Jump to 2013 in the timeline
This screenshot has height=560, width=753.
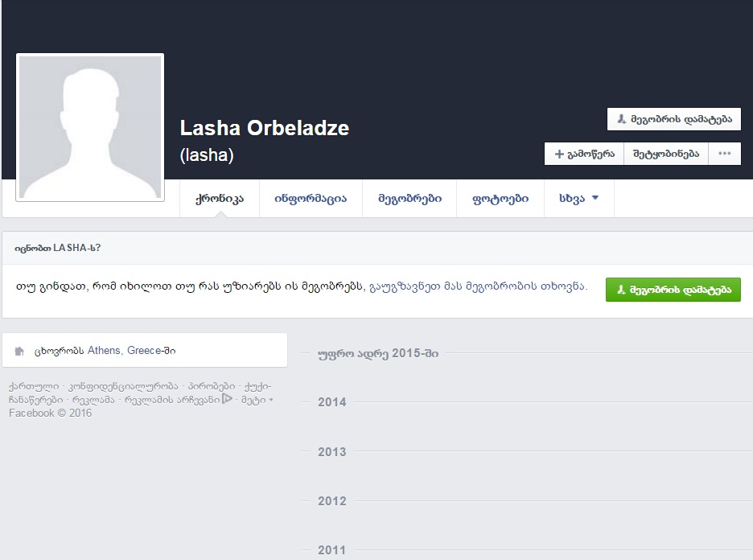pyautogui.click(x=331, y=452)
